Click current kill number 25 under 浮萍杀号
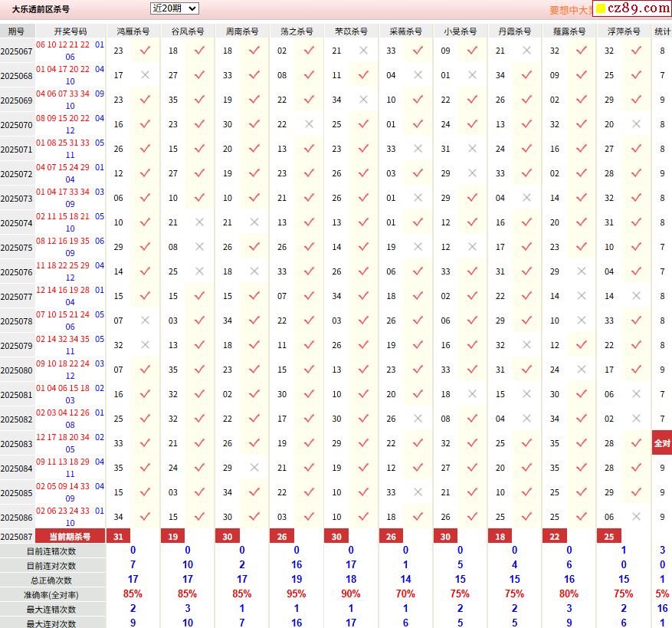Image resolution: width=672 pixels, height=628 pixels. pyautogui.click(x=609, y=537)
